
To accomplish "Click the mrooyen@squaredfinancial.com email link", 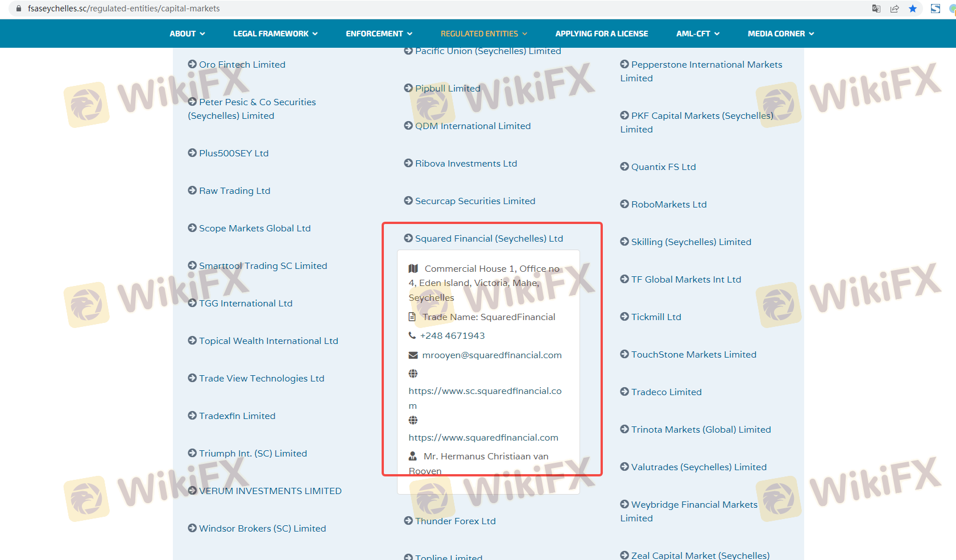I will tap(491, 355).
